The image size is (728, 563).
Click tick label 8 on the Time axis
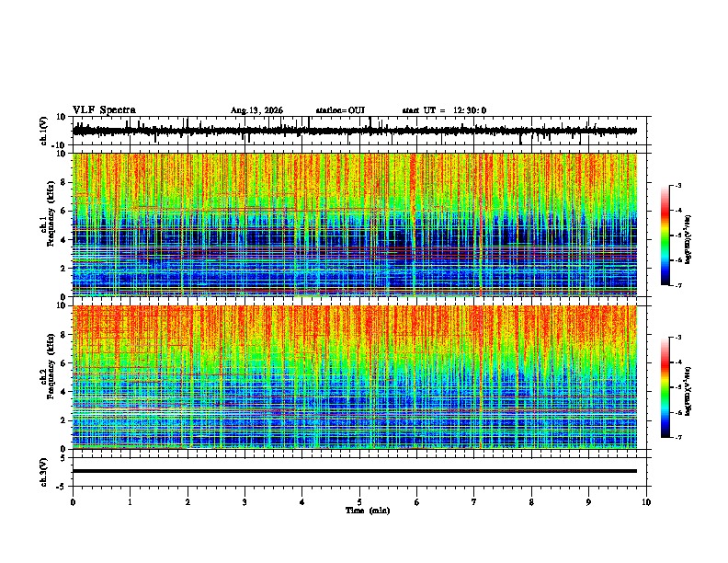(x=531, y=502)
